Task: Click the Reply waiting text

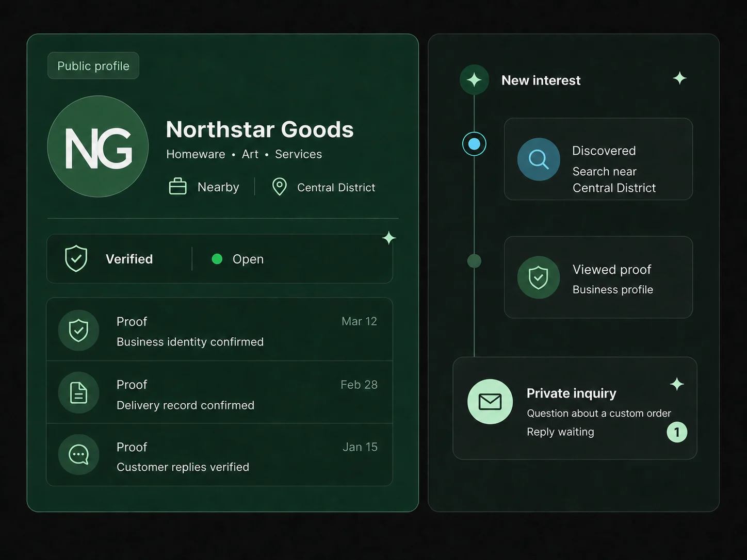Action: (560, 432)
